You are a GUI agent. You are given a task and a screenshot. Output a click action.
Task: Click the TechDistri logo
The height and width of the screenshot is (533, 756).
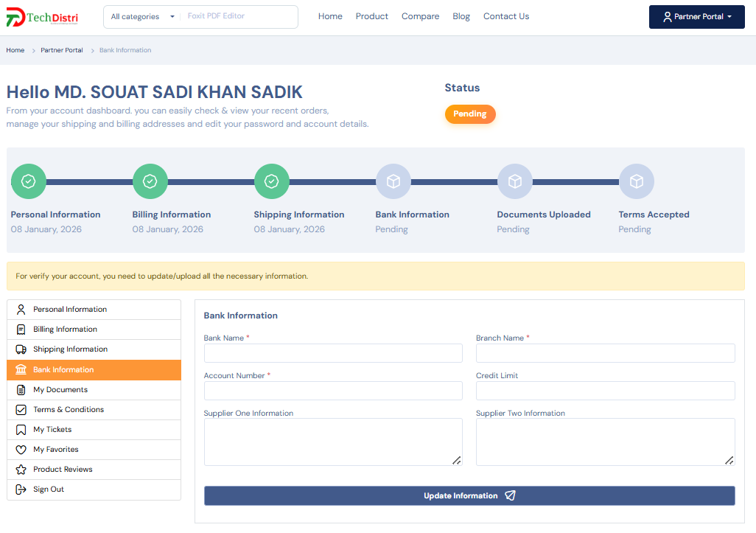coord(42,16)
